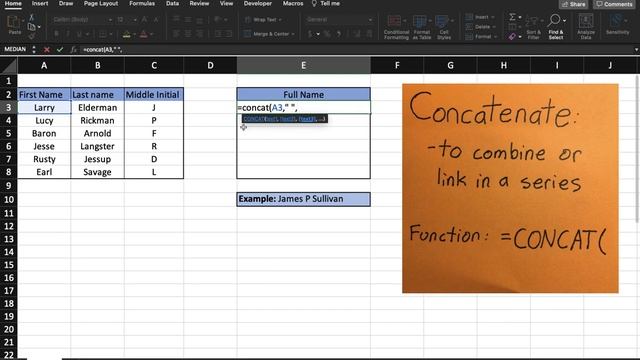This screenshot has height=360, width=640.
Task: Open the Data tab
Action: click(x=172, y=3)
